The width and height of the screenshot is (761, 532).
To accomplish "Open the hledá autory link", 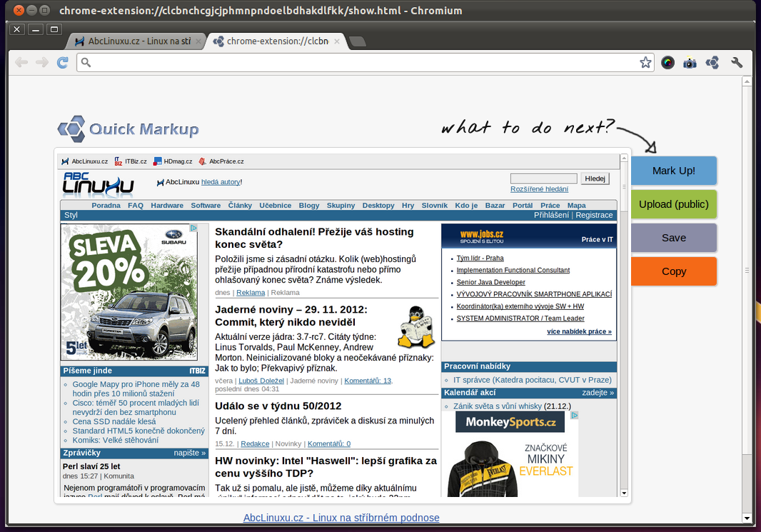I will click(x=221, y=182).
